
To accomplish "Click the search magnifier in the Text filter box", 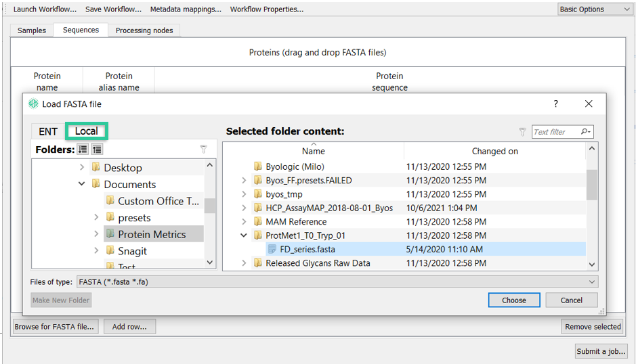I will click(x=585, y=131).
